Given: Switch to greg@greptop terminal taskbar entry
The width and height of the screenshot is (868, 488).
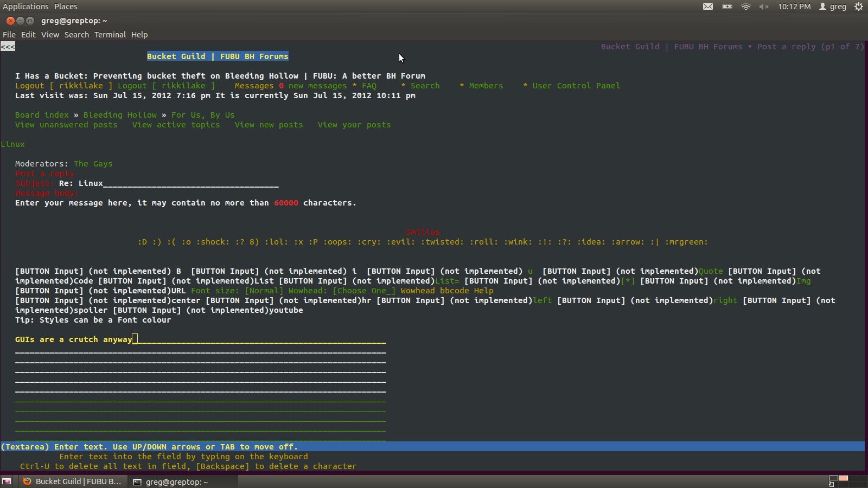Looking at the screenshot, I should coord(183,481).
